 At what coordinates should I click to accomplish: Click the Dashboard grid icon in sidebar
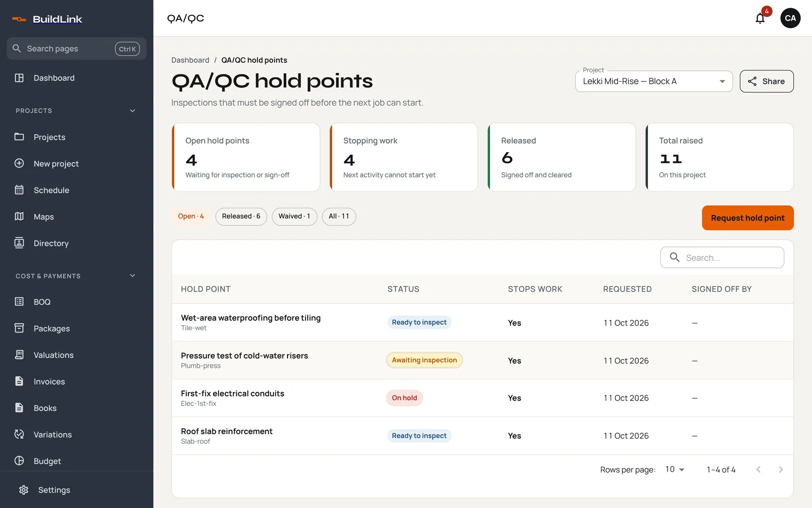(x=19, y=78)
